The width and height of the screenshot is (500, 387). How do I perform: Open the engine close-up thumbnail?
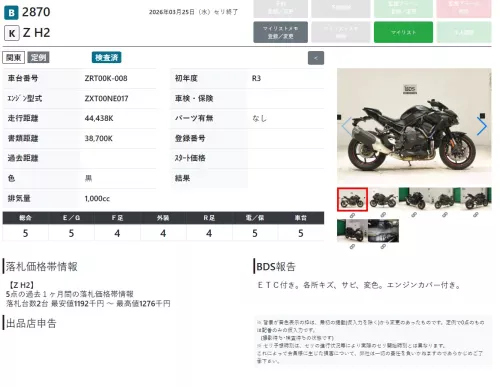(383, 231)
